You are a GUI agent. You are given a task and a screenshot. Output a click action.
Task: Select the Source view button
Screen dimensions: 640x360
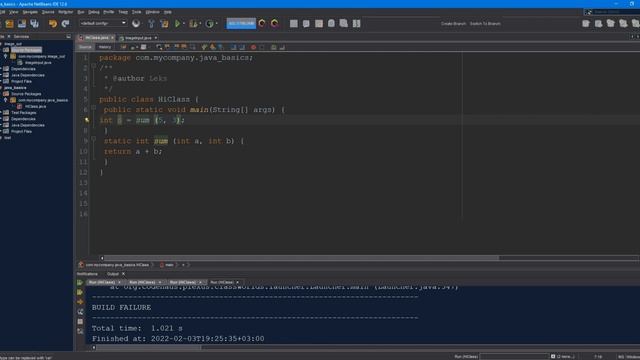[85, 47]
